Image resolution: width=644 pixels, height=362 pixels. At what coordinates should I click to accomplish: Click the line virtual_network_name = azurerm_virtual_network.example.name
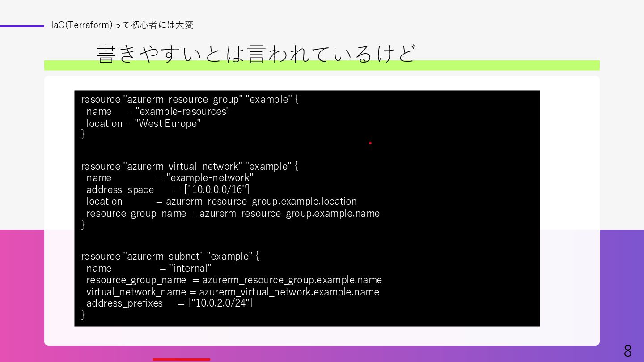click(233, 292)
